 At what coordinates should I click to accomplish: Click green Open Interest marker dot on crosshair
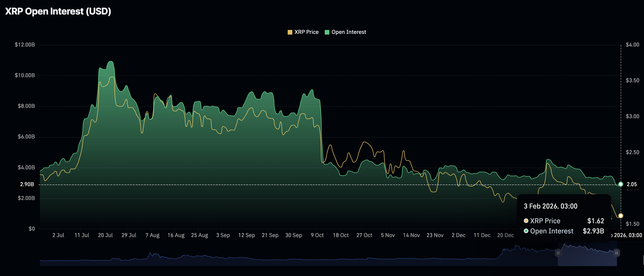coord(620,184)
